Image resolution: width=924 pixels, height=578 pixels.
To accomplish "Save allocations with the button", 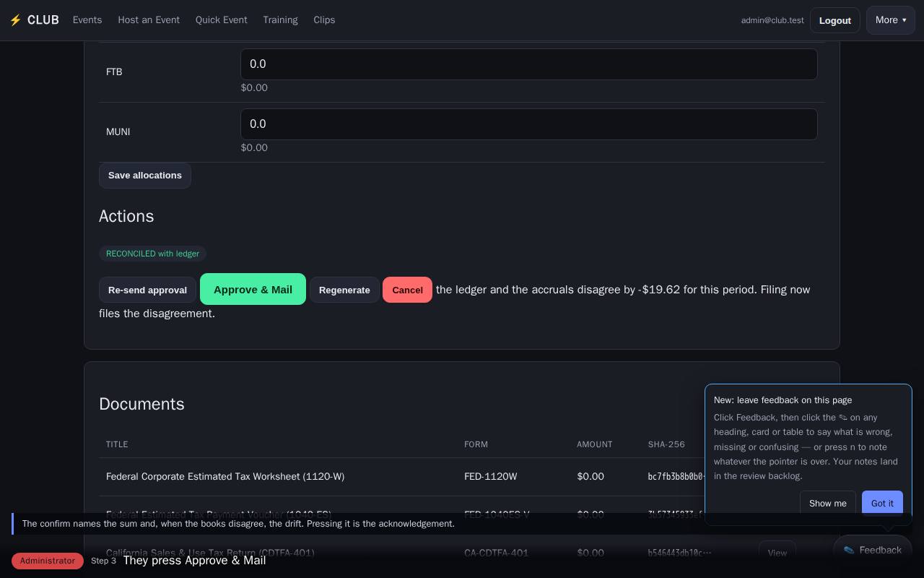I will pos(145,176).
